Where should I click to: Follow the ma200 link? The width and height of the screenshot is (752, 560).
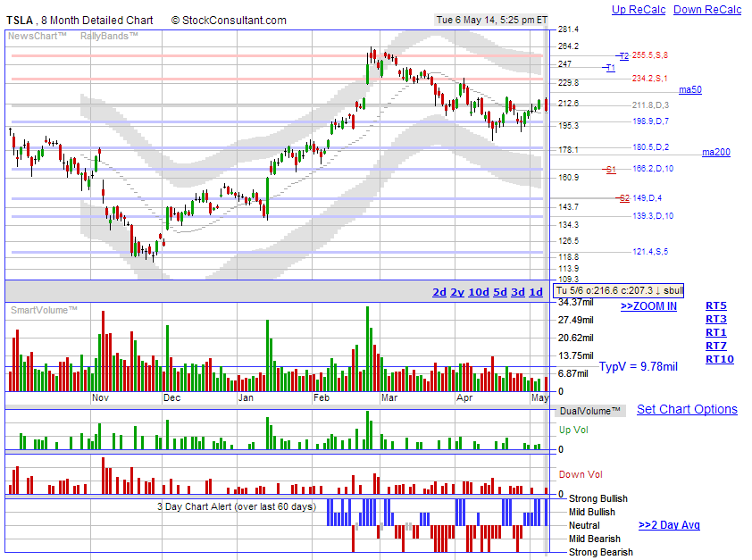point(716,152)
